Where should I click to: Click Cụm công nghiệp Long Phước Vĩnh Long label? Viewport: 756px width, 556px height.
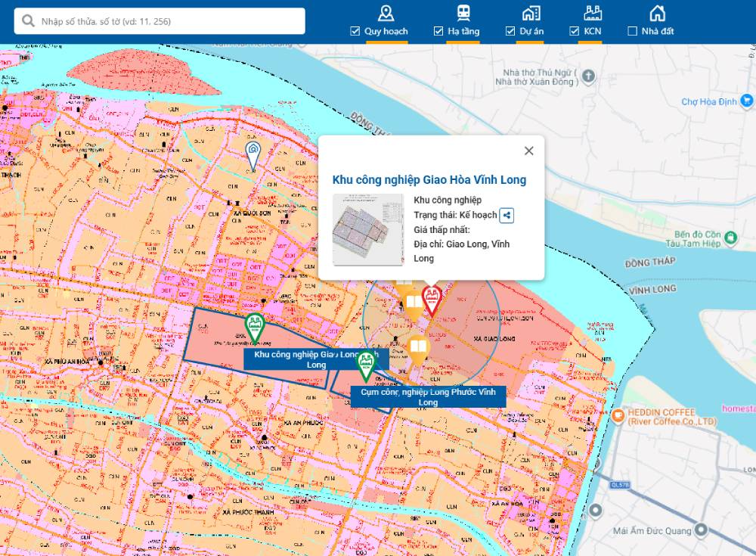click(x=428, y=397)
